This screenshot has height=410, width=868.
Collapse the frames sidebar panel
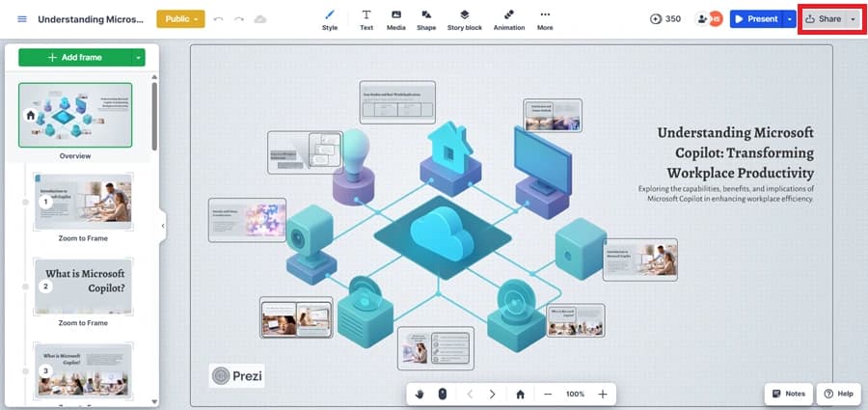coord(163,226)
